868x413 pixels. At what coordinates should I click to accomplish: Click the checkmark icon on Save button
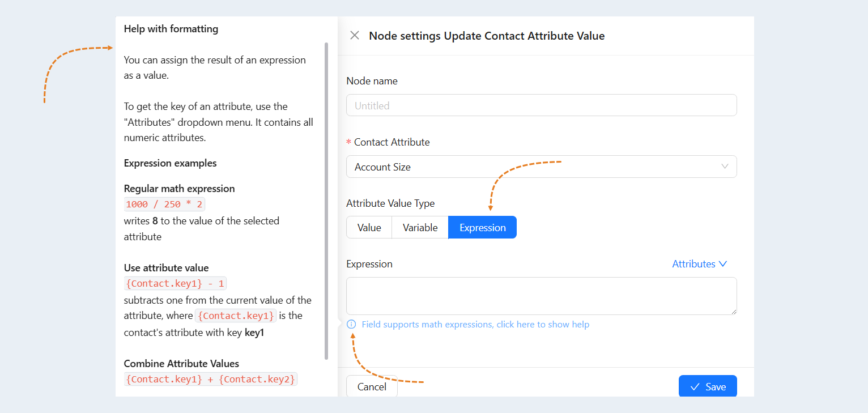(695, 387)
